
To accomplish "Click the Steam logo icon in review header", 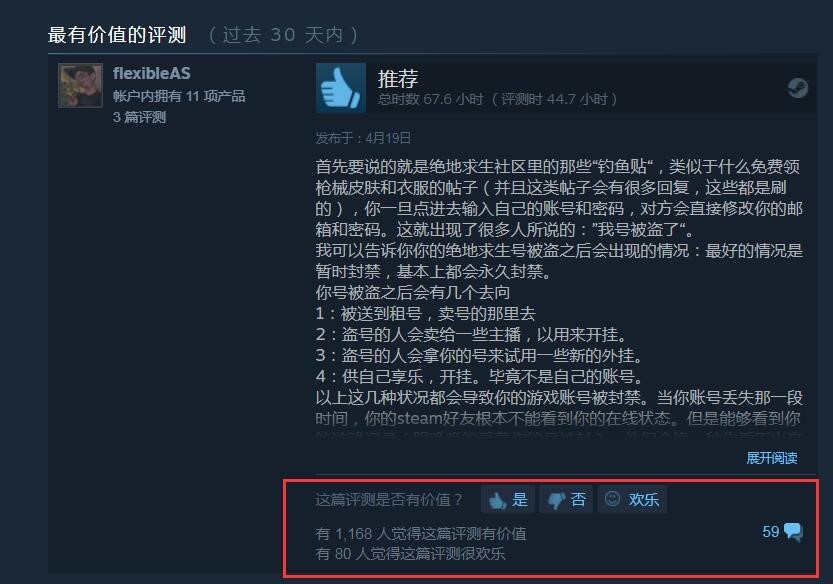I will (x=797, y=88).
